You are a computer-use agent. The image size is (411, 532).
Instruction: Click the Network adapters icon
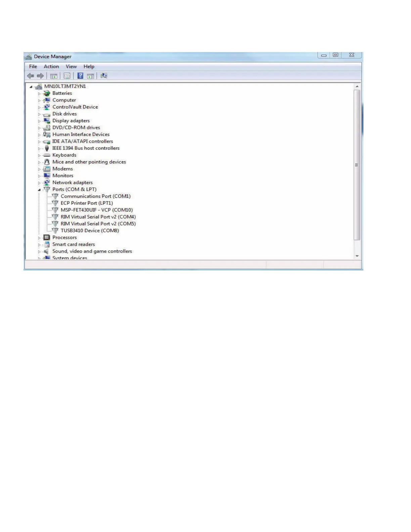(x=47, y=183)
